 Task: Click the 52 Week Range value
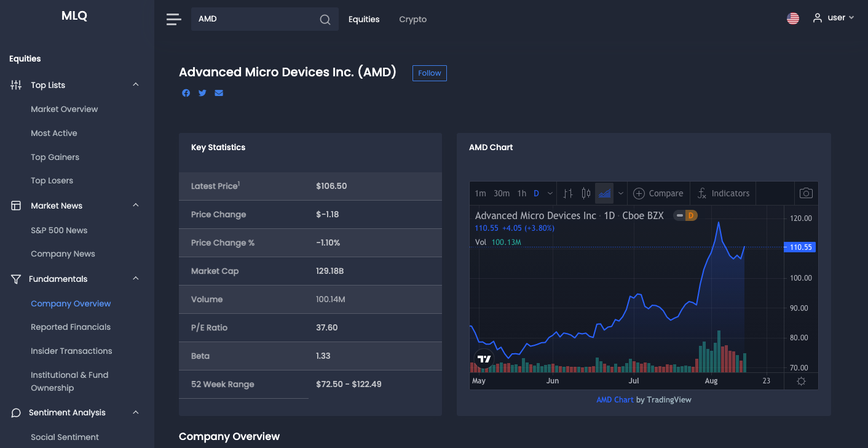(x=349, y=384)
